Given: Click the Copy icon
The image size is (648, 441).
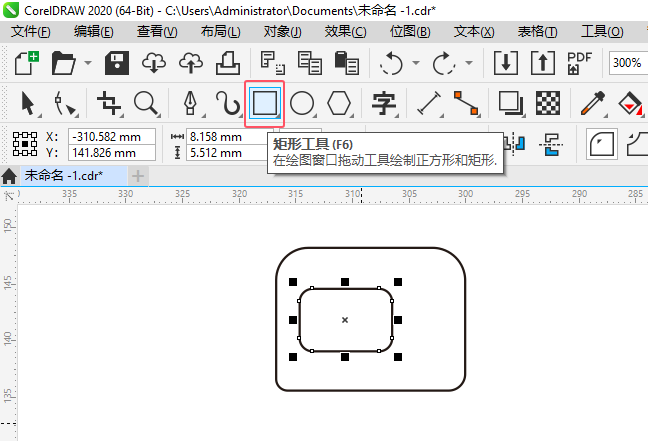Looking at the screenshot, I should [310, 63].
